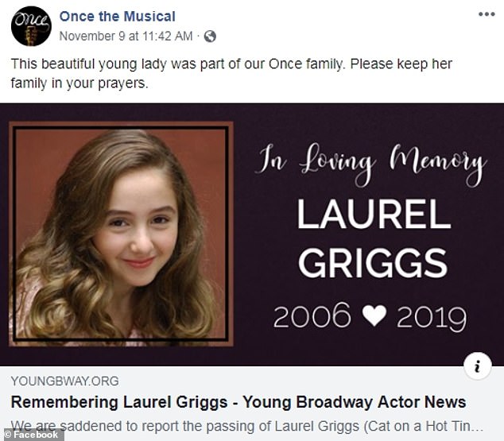
Task: Open the November 9 at 11:42 AM timestamp
Action: click(x=126, y=36)
